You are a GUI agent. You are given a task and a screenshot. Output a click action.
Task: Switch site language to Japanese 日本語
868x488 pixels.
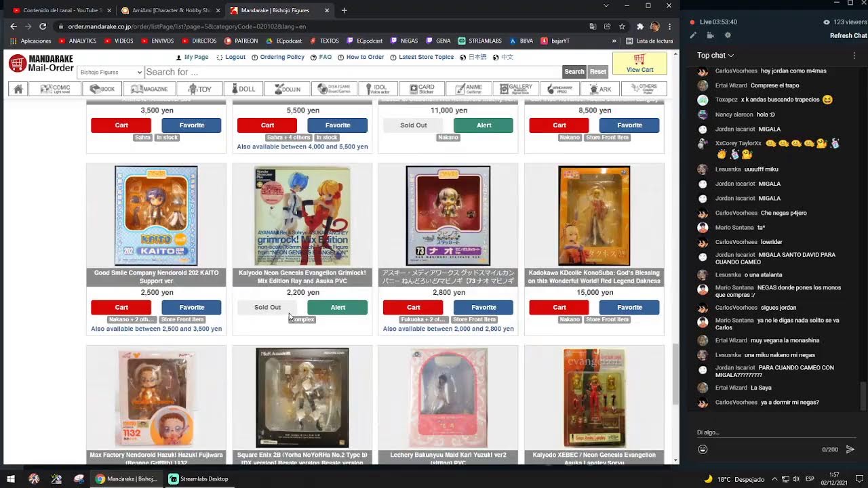pyautogui.click(x=477, y=57)
